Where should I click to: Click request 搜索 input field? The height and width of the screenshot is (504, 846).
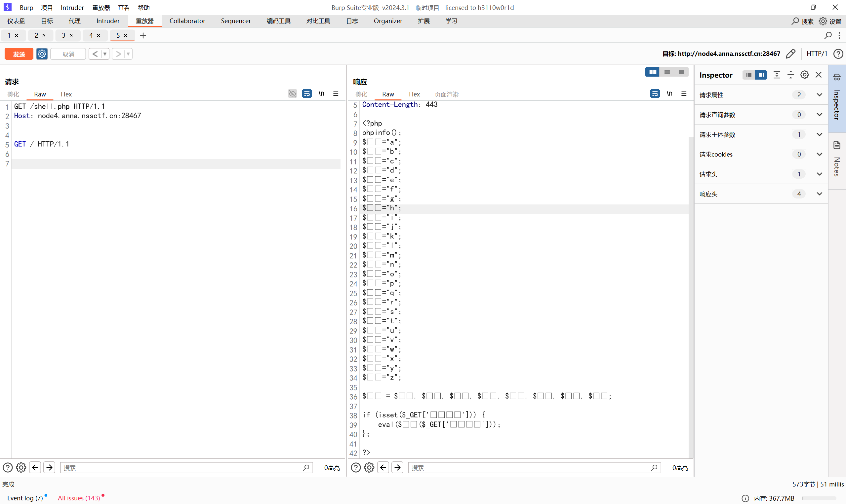(x=186, y=468)
